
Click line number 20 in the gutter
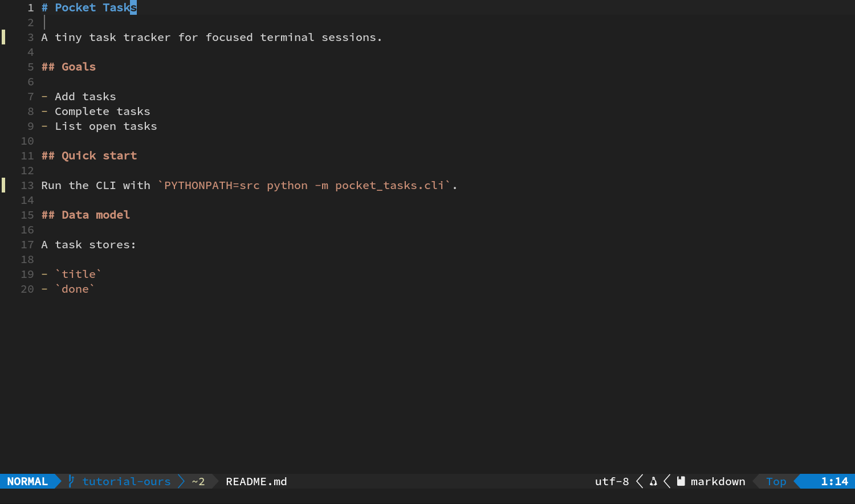point(27,289)
